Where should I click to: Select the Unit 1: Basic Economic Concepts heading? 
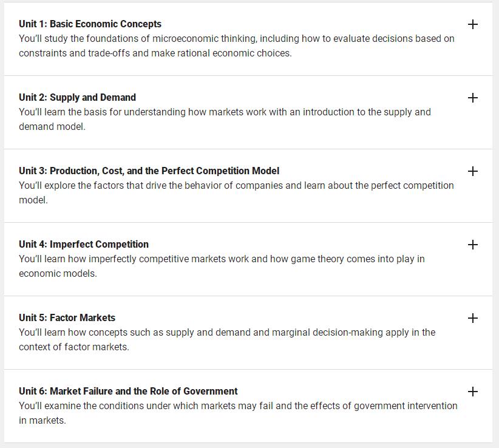[90, 24]
